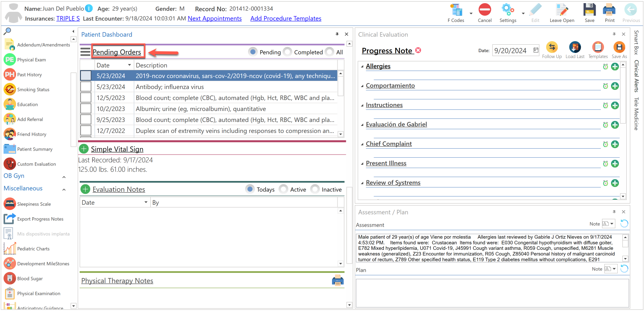The height and width of the screenshot is (311, 644).
Task: Open Patient Summary sidebar item
Action: (x=28, y=149)
